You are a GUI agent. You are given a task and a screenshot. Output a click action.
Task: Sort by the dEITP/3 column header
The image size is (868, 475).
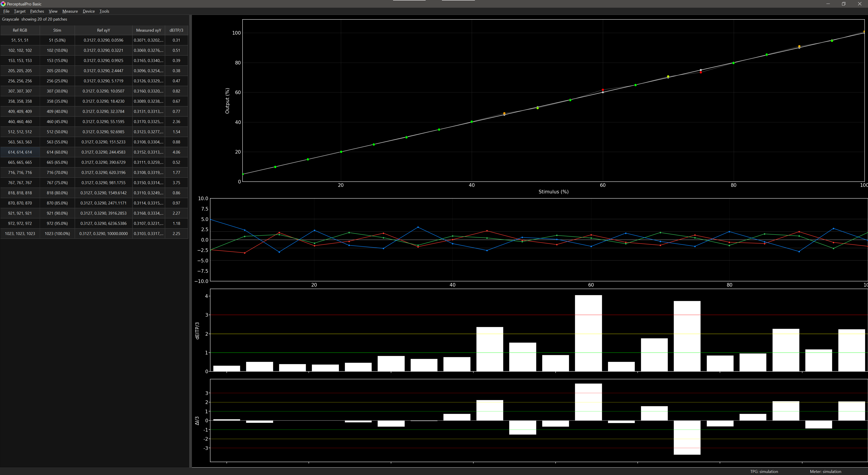176,30
